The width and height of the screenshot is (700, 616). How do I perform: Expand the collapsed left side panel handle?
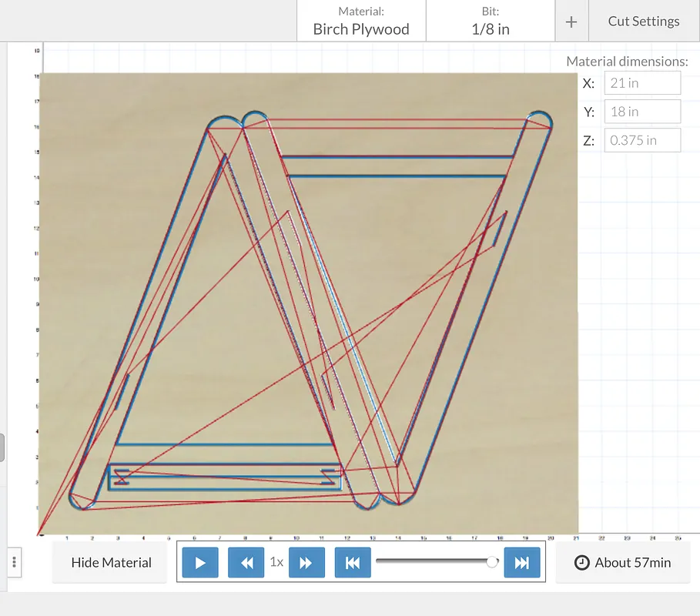pyautogui.click(x=2, y=447)
